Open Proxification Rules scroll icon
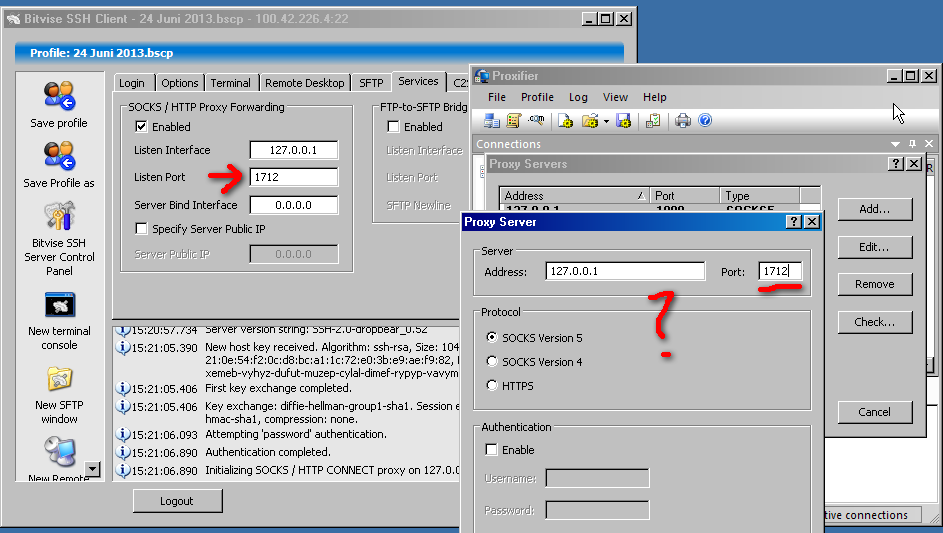The image size is (943, 533). [x=513, y=121]
